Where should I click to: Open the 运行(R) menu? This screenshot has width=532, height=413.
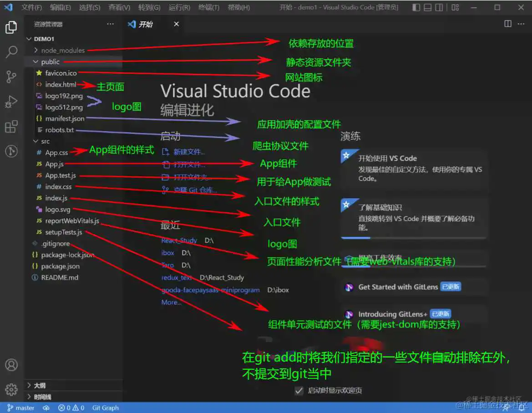click(x=179, y=7)
